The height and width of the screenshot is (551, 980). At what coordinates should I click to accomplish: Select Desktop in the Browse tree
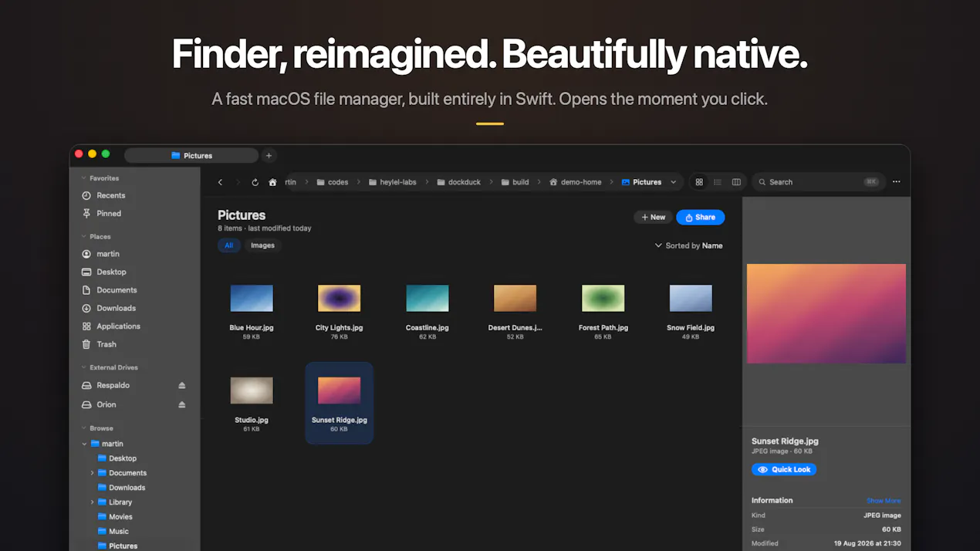(x=117, y=458)
